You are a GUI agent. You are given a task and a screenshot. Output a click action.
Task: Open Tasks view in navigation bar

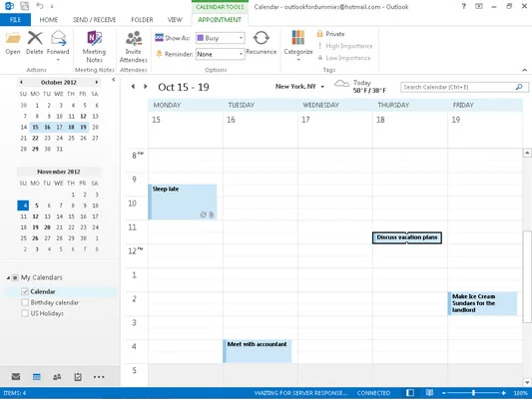[78, 377]
